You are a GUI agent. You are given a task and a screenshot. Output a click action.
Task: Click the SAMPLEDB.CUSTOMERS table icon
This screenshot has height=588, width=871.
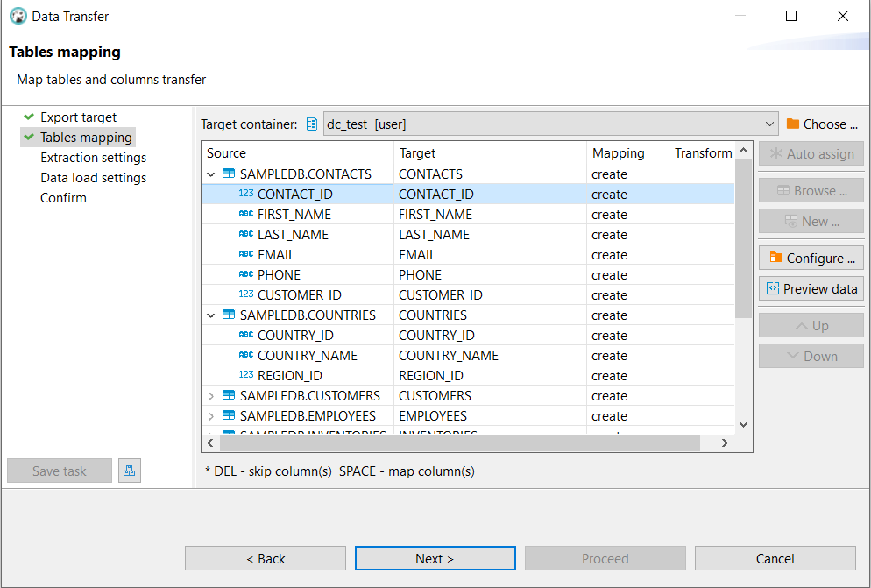pyautogui.click(x=229, y=395)
